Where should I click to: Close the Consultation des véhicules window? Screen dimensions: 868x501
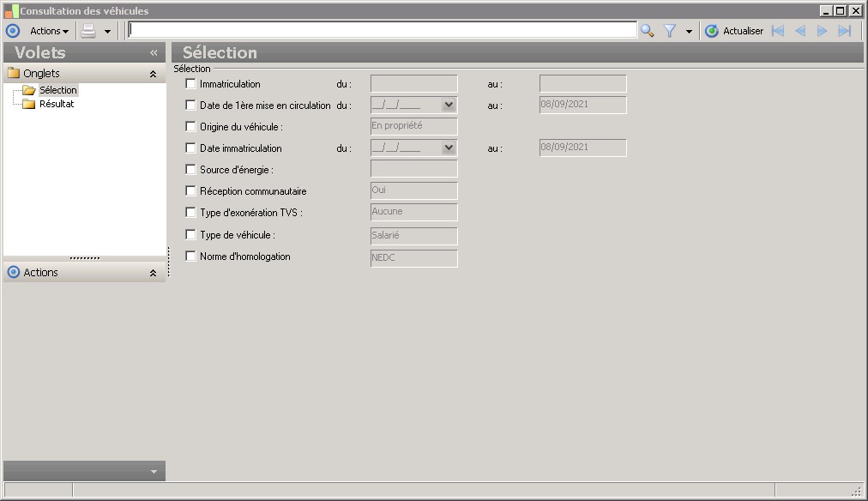[x=855, y=10]
